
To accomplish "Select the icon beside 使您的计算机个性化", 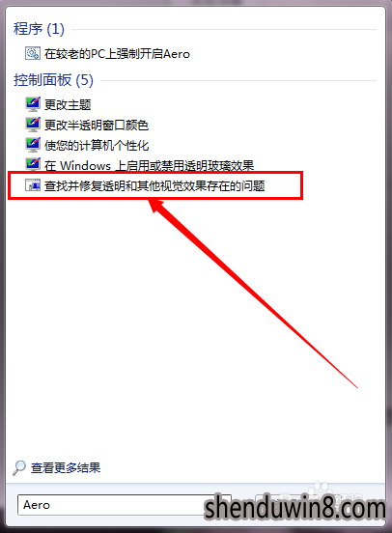I will coord(33,145).
